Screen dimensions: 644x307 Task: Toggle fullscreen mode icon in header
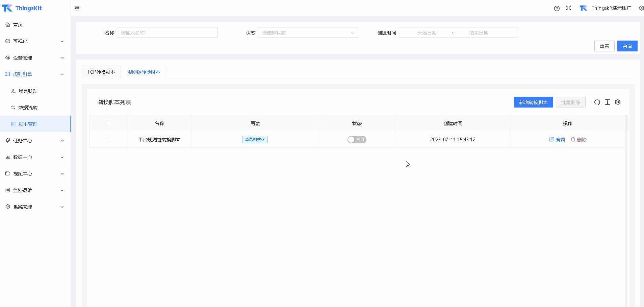[568, 8]
